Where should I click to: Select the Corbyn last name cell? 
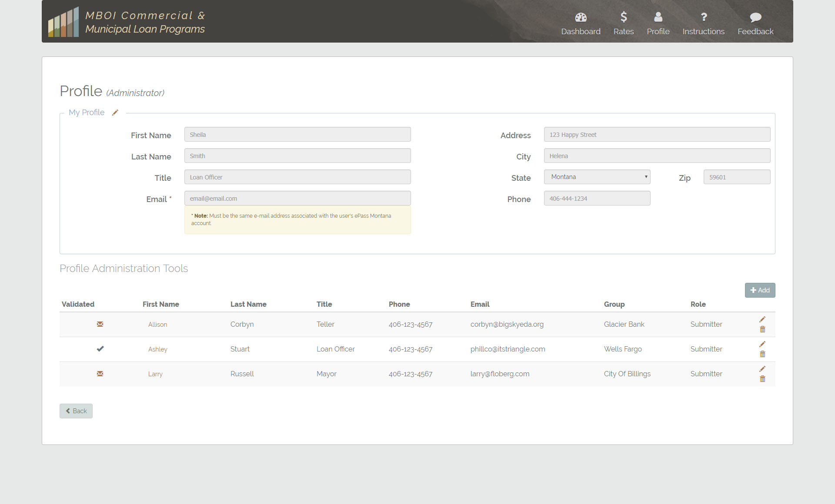[242, 324]
